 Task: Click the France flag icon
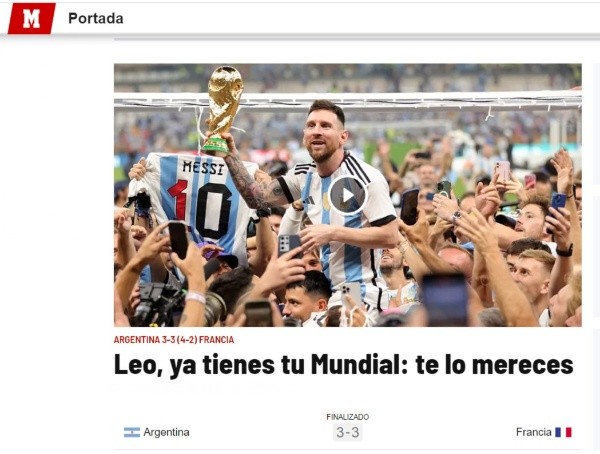click(x=563, y=432)
